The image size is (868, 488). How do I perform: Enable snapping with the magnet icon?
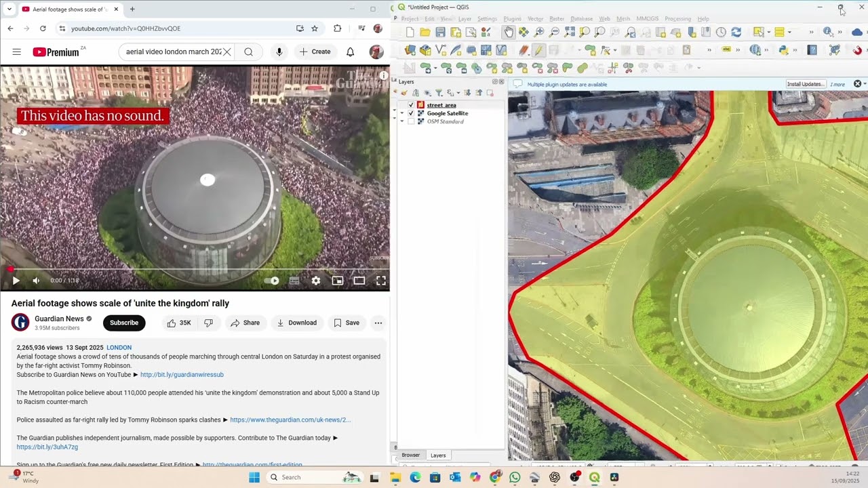[x=857, y=49]
